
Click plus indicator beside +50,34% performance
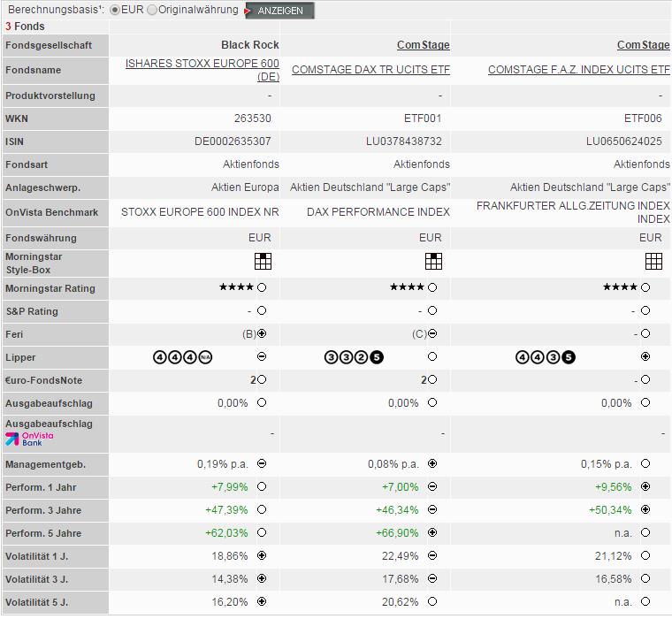[645, 509]
